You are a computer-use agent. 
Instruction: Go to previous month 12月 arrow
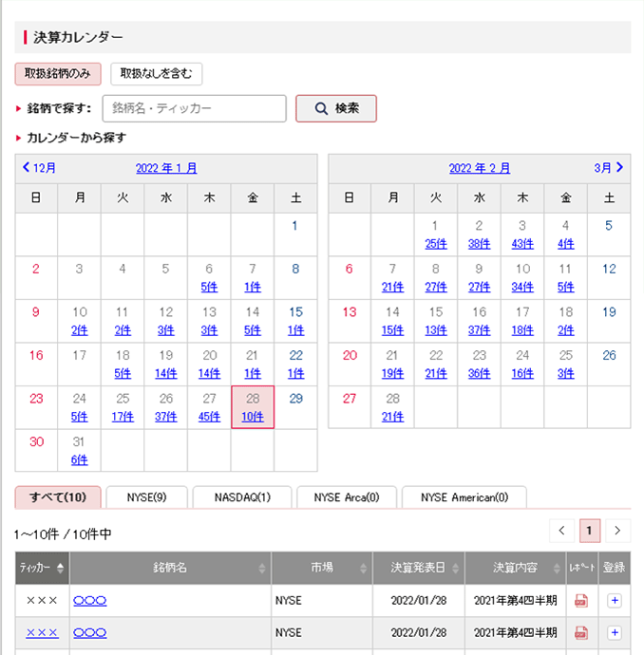pos(39,168)
